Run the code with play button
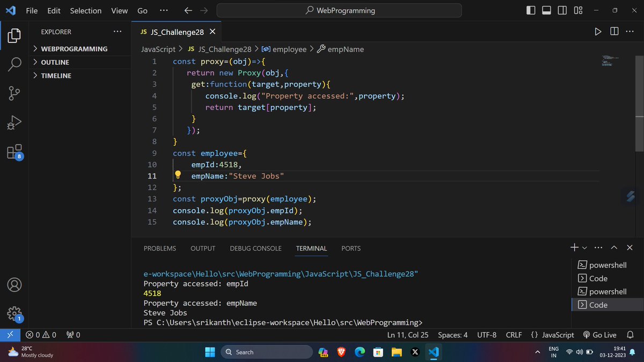Image resolution: width=644 pixels, height=362 pixels. tap(598, 32)
